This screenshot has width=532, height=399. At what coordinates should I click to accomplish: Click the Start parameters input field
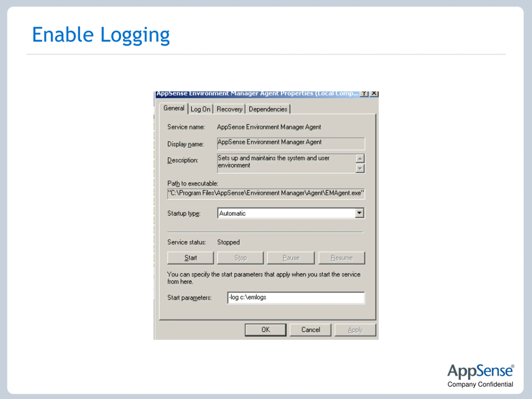tap(296, 298)
